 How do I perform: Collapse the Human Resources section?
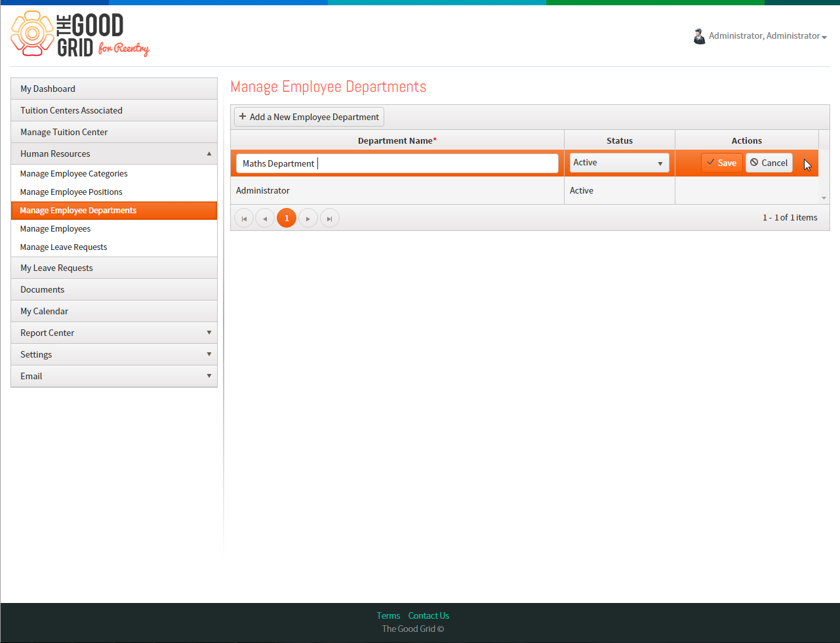[114, 154]
